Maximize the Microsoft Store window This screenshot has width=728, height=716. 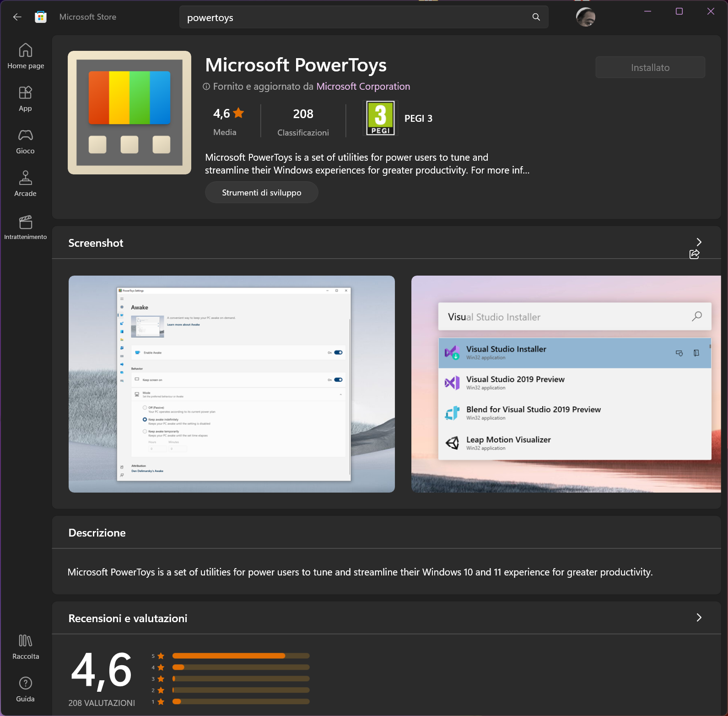click(x=679, y=11)
